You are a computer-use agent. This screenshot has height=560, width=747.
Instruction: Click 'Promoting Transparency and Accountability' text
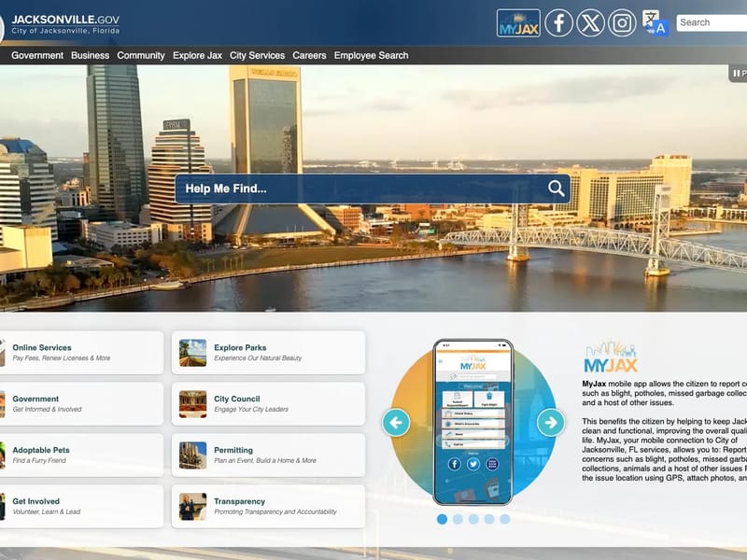tap(275, 511)
